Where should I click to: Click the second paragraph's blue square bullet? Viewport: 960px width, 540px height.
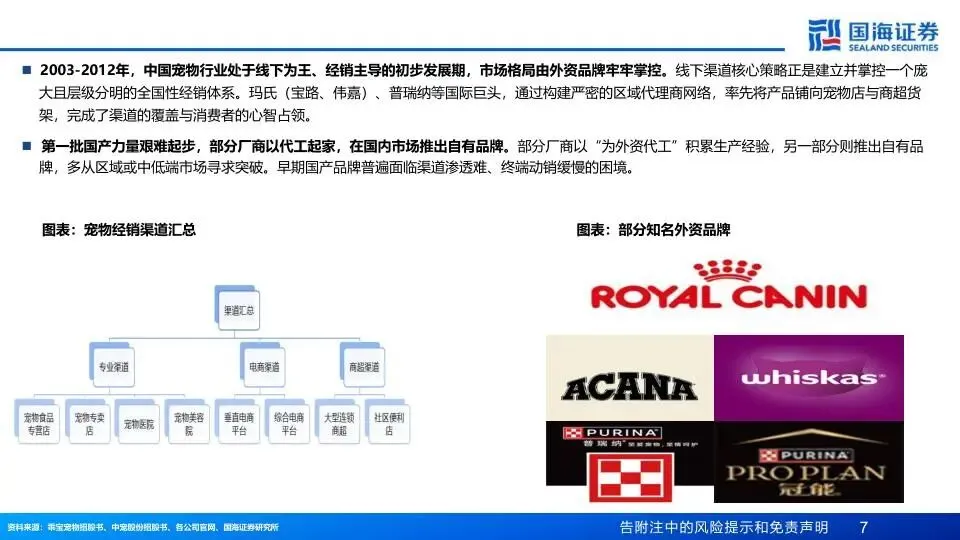(26, 146)
